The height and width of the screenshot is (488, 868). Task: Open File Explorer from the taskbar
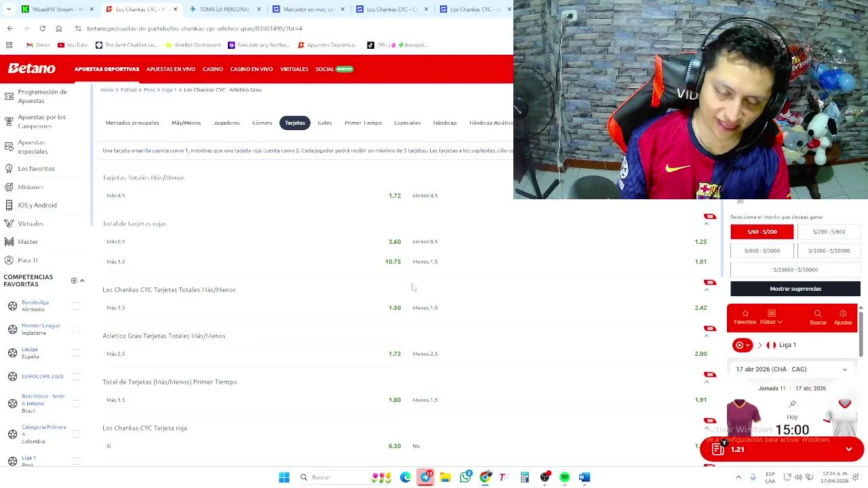tap(445, 477)
